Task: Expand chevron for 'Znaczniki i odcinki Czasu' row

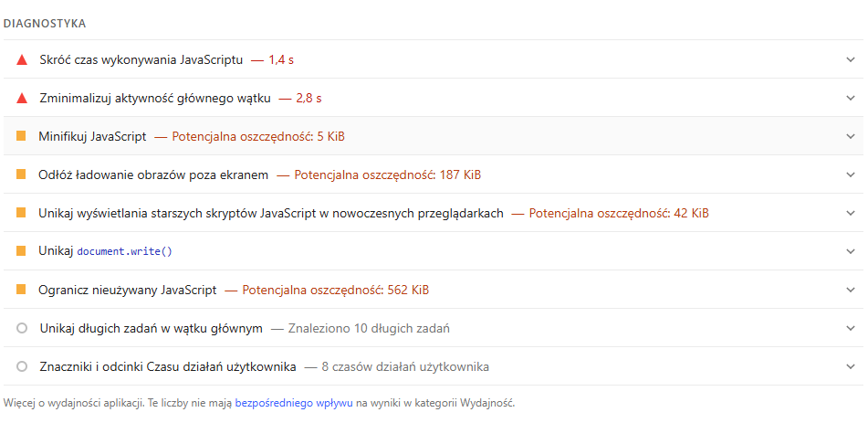Action: coord(851,367)
